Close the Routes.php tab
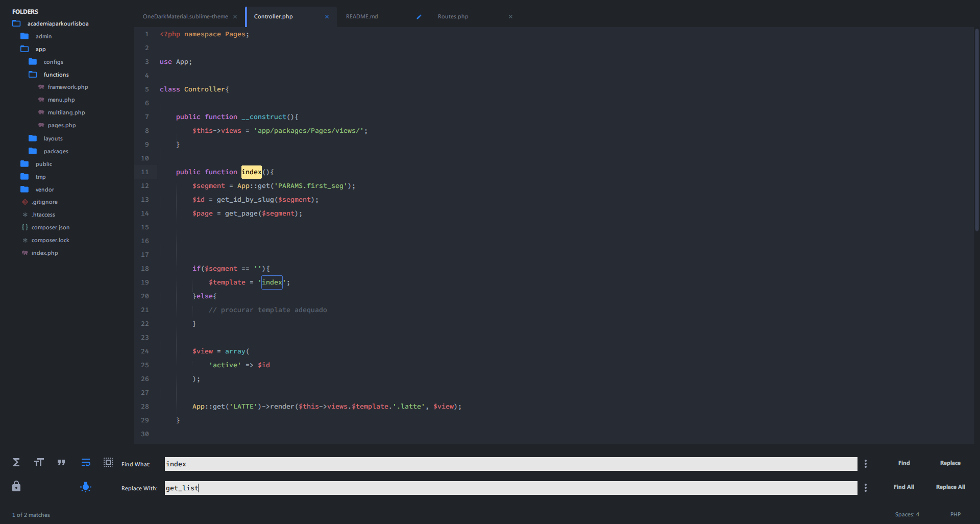Screen dimensions: 980x524 coord(510,17)
